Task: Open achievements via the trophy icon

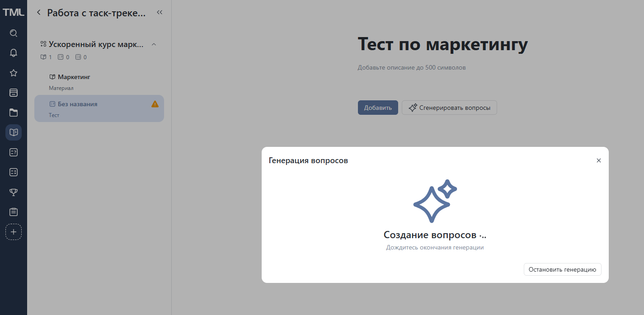Action: (x=14, y=192)
